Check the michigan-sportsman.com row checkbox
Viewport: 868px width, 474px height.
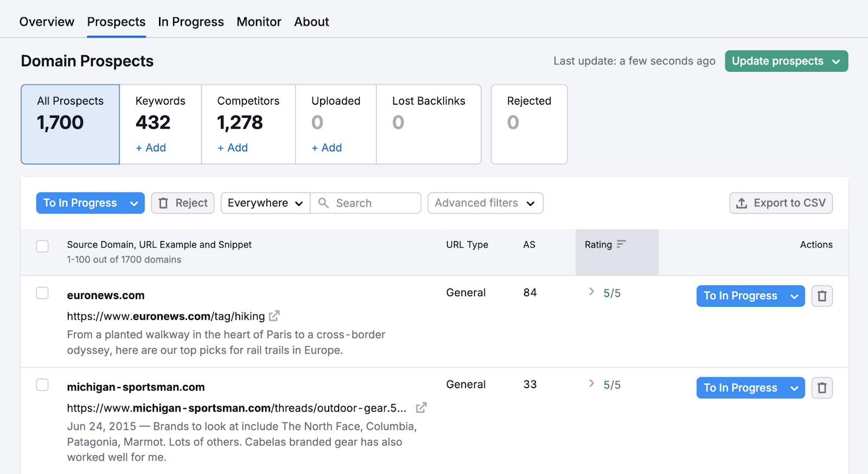pos(42,385)
